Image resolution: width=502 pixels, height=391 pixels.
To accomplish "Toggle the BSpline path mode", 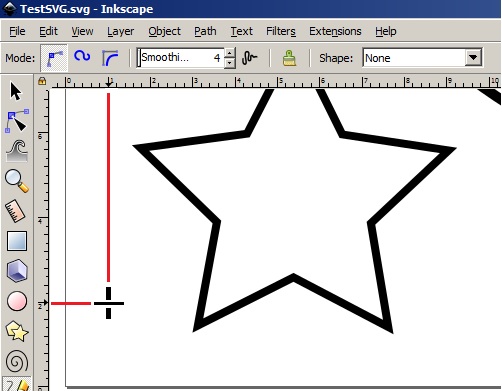I will tap(110, 58).
